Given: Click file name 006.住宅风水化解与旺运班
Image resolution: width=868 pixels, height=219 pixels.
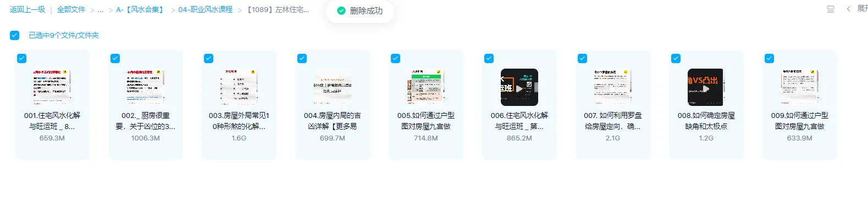Looking at the screenshot, I should tap(519, 121).
